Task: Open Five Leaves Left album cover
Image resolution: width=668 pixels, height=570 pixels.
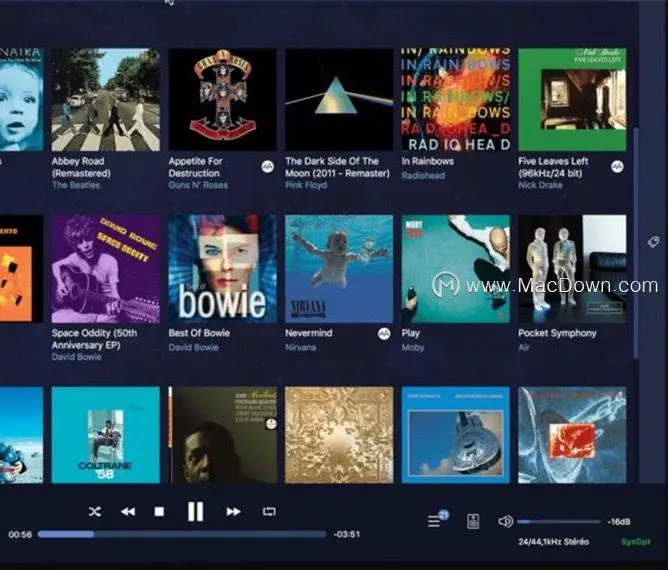Action: click(x=572, y=100)
